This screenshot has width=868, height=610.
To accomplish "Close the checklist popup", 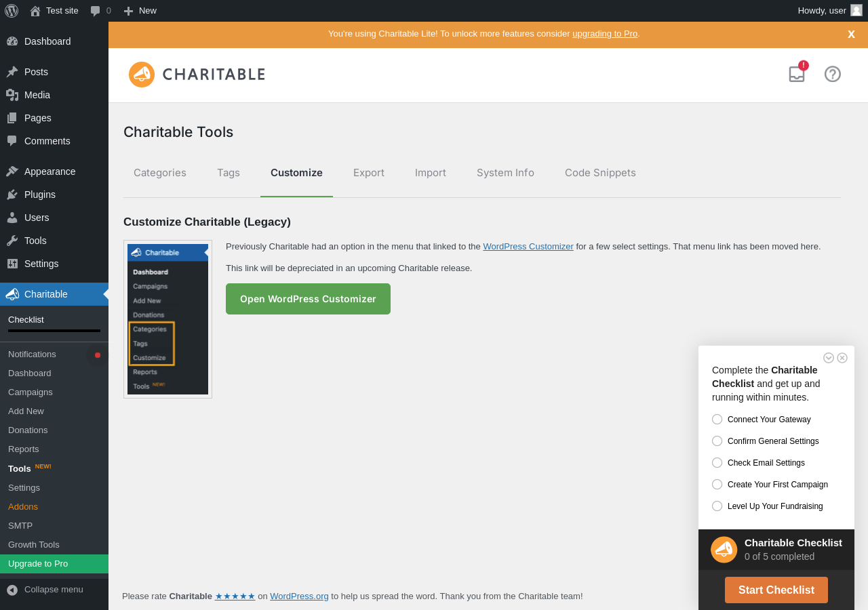I will point(842,358).
